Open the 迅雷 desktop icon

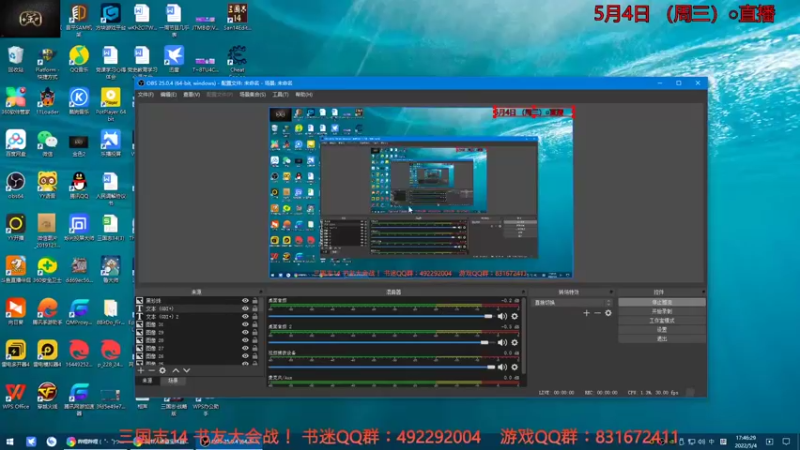click(174, 59)
